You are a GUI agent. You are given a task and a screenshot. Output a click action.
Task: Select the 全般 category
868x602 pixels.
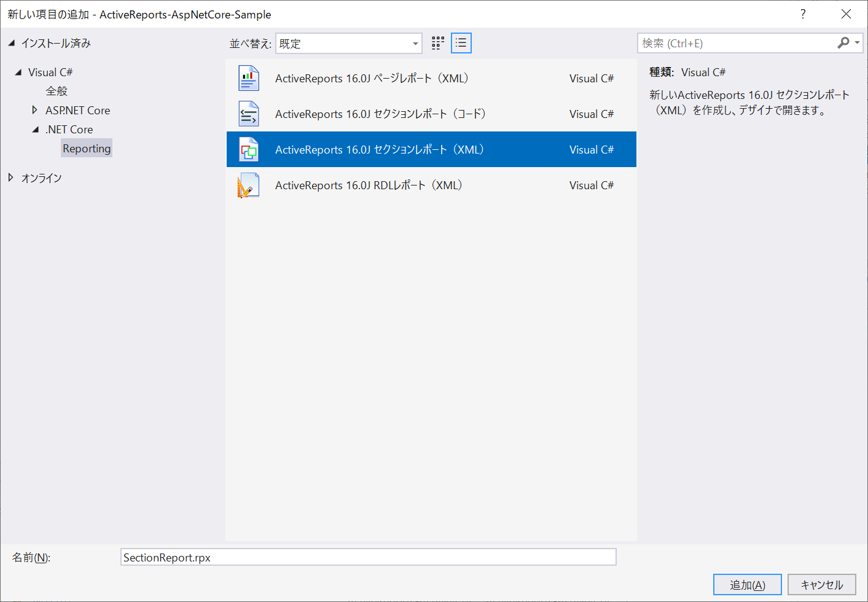click(x=57, y=91)
